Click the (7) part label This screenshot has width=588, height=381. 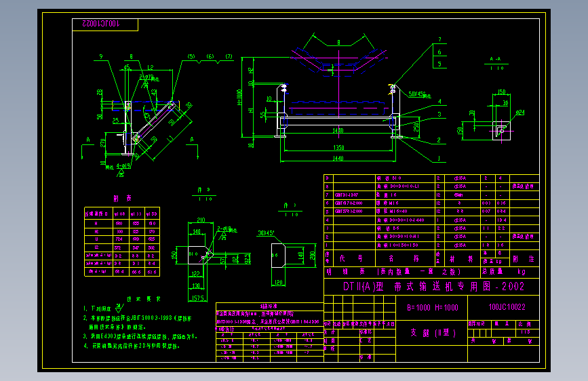229,57
